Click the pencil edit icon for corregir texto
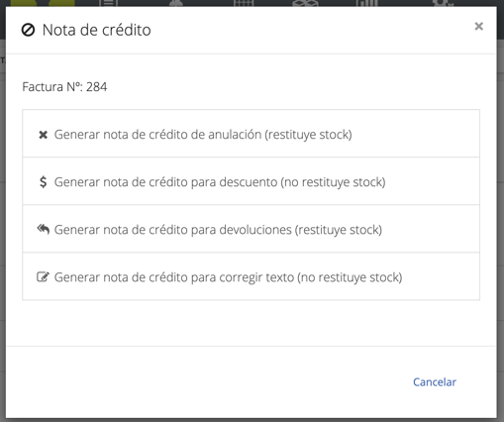The width and height of the screenshot is (504, 422). 43,276
